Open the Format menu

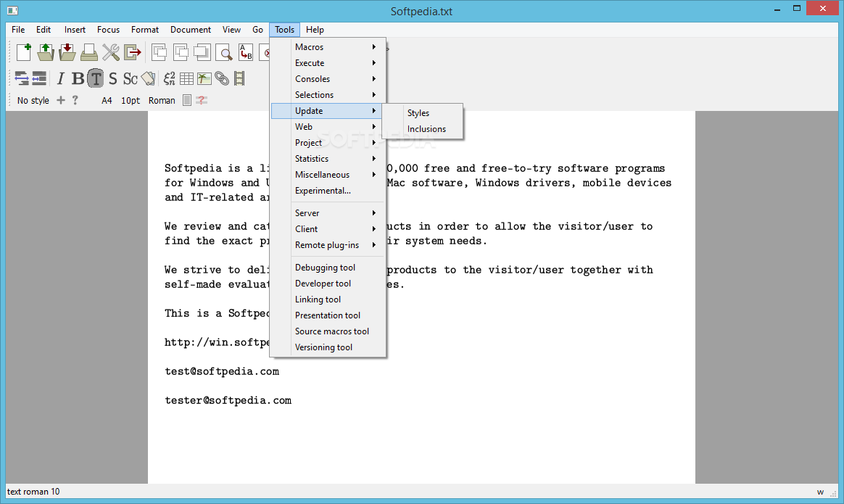pyautogui.click(x=145, y=30)
